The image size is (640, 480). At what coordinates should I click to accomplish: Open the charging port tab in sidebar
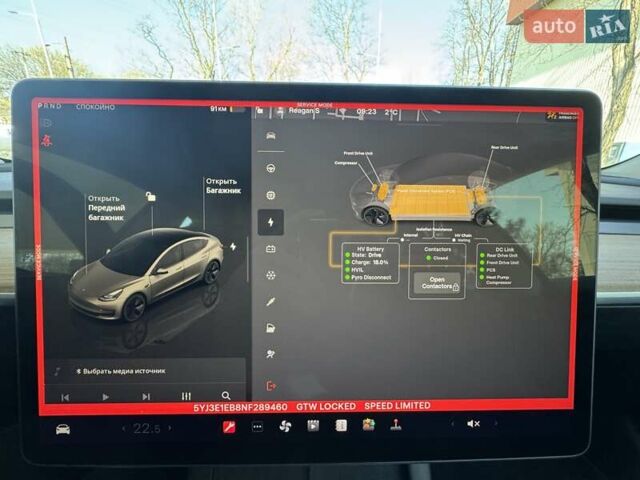click(271, 328)
